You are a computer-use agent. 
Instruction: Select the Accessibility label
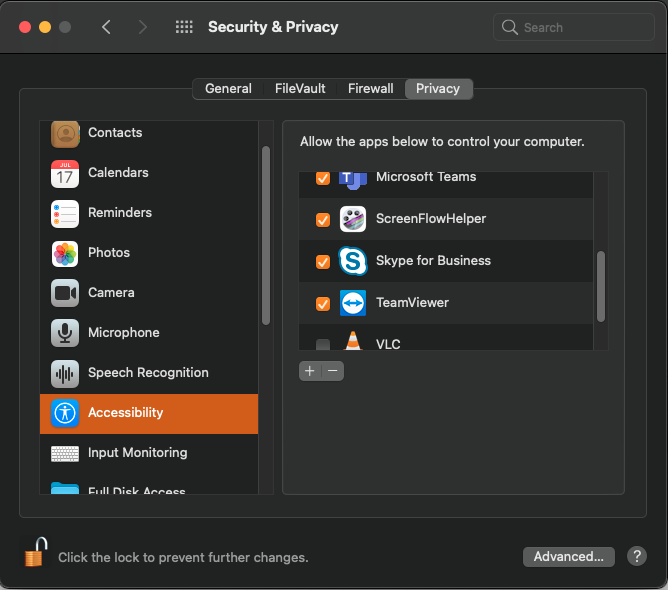126,413
